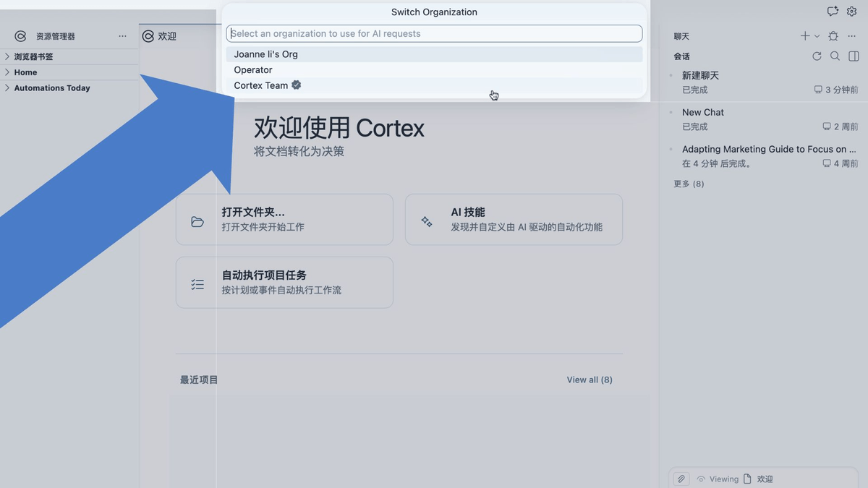Select Operator organization from list
Viewport: 868px width, 488px height.
(434, 70)
